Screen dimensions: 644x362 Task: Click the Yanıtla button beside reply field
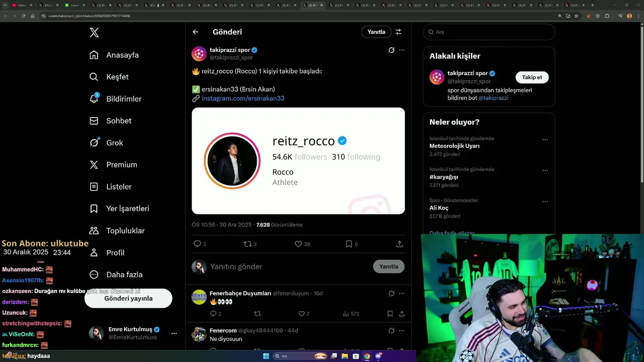pos(388,266)
